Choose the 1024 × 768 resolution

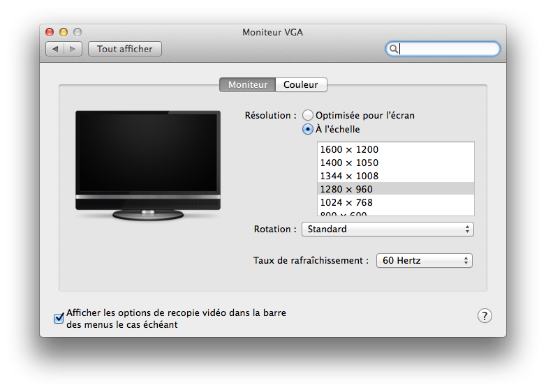tap(396, 202)
